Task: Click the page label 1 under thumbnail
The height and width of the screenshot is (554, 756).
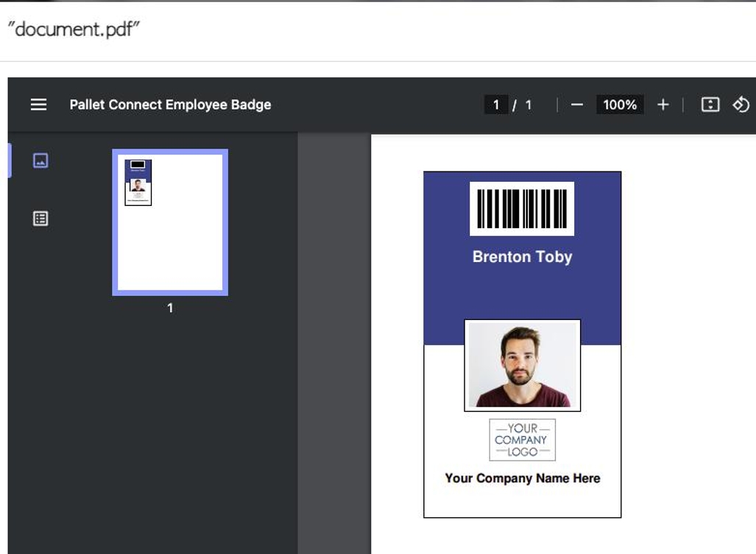Action: pos(170,308)
